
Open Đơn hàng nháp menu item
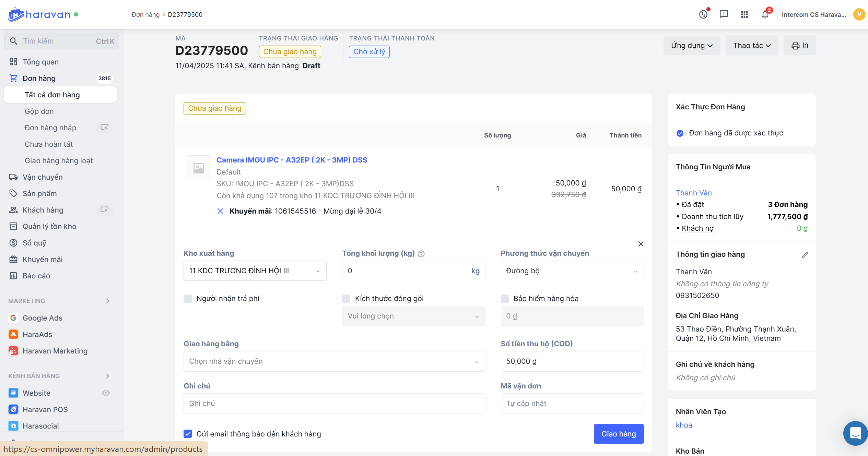(50, 128)
